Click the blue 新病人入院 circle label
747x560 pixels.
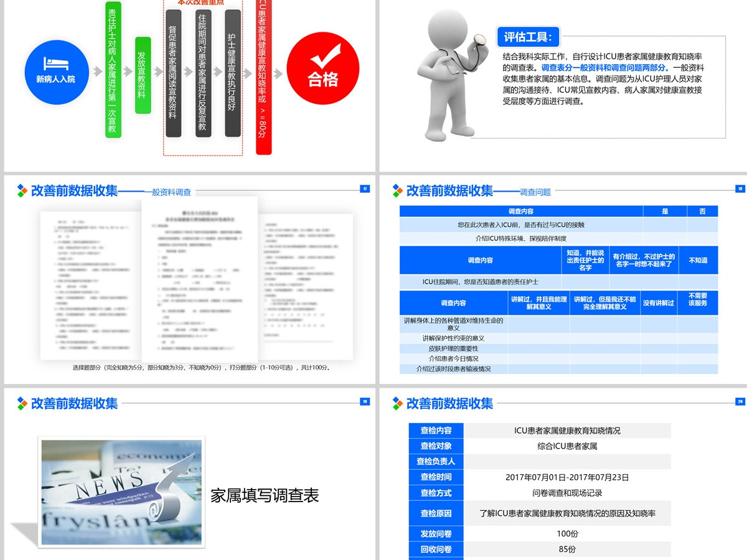point(55,79)
